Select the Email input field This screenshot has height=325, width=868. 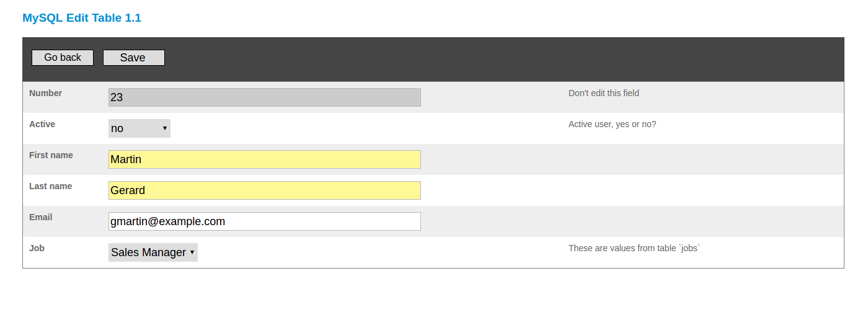[264, 221]
